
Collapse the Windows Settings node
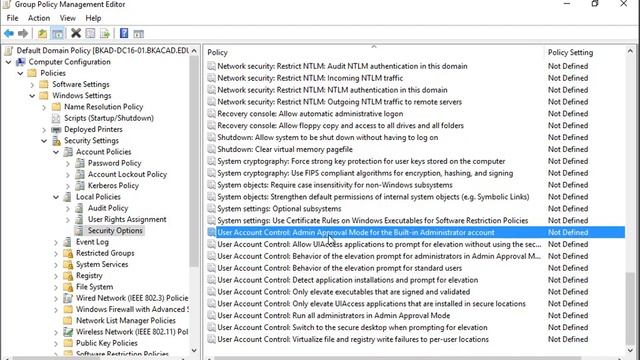[32, 96]
